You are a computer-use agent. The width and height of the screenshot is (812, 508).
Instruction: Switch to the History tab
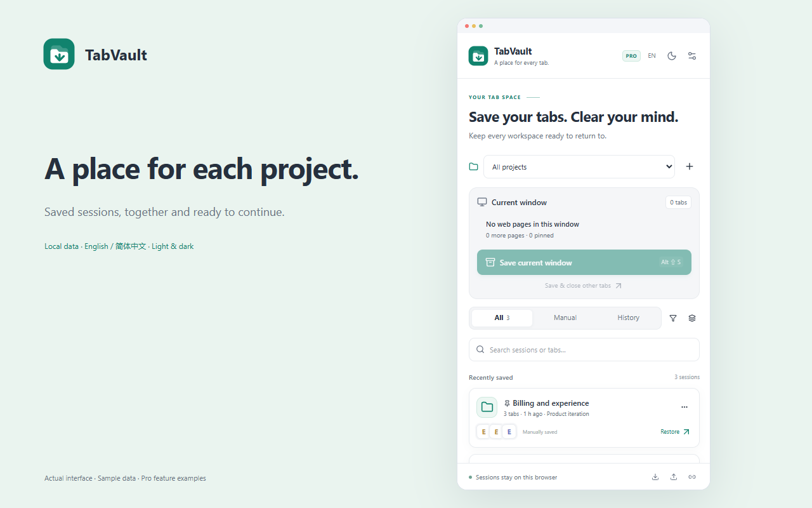(x=629, y=318)
